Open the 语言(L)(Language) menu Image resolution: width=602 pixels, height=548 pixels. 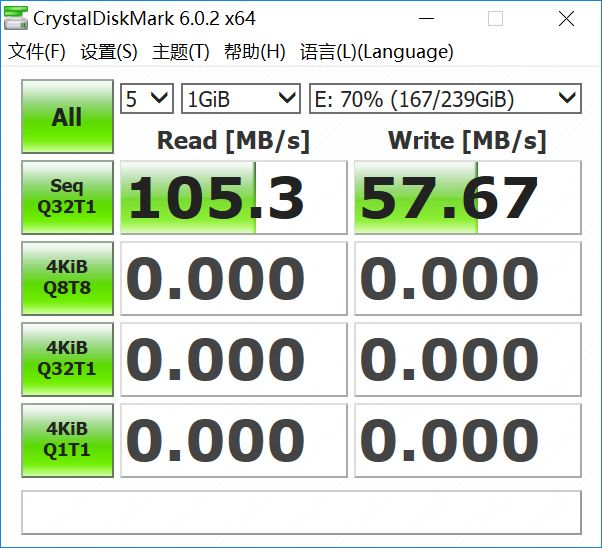click(x=377, y=52)
